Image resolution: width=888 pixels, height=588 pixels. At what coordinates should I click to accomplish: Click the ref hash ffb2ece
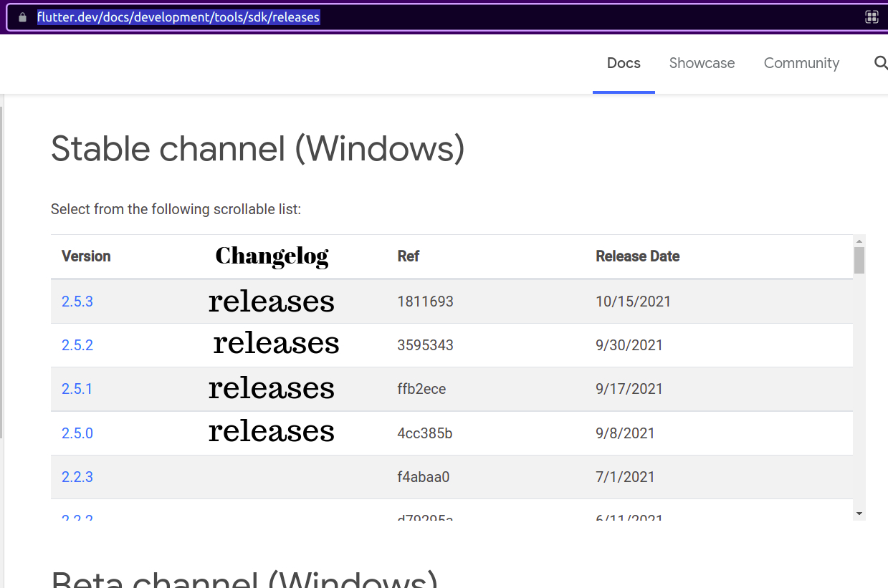click(422, 389)
